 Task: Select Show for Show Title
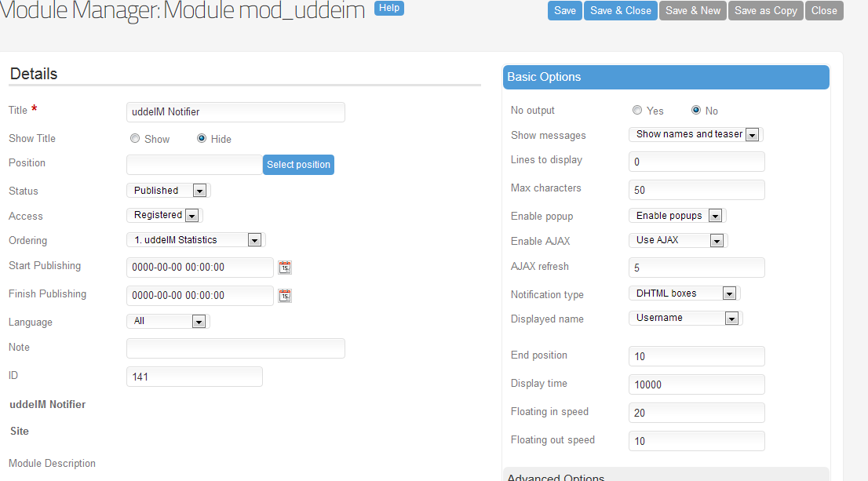134,138
